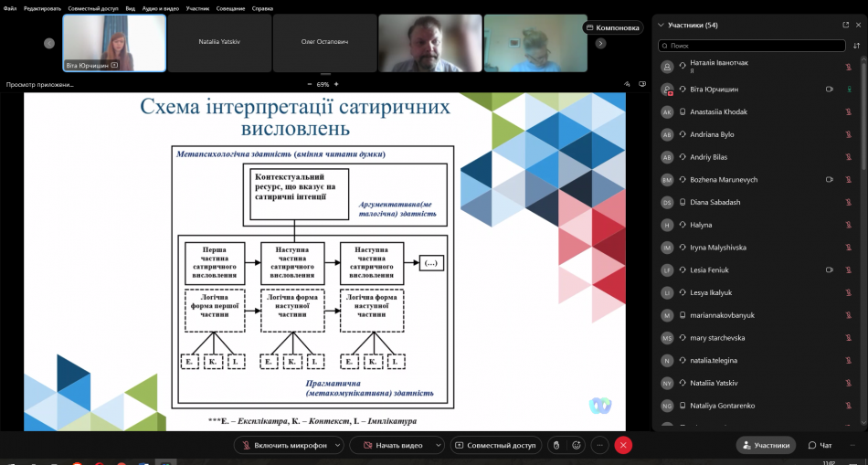This screenshot has height=465, width=868.
Task: Open the Компоновка layout button
Action: click(x=612, y=27)
